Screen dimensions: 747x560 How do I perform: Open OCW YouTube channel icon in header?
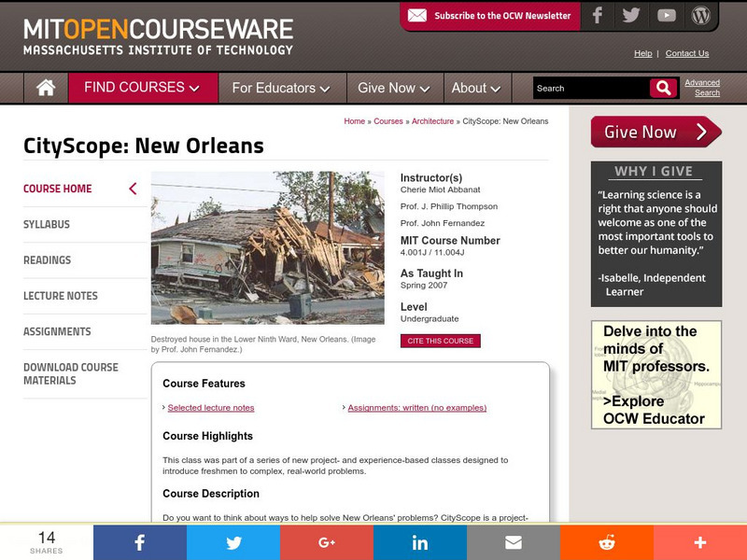tap(666, 16)
